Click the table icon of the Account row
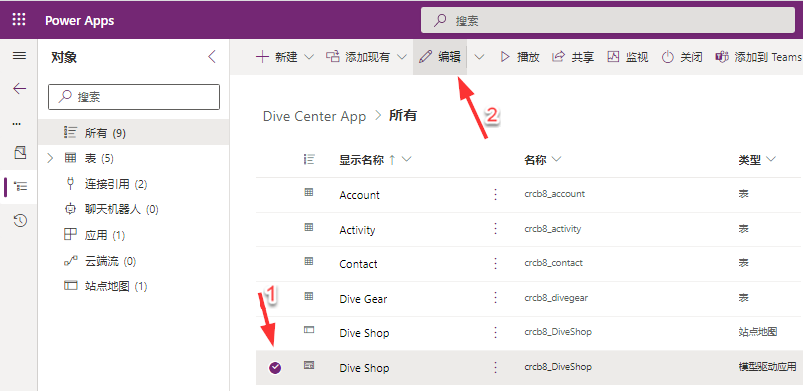 (x=309, y=192)
